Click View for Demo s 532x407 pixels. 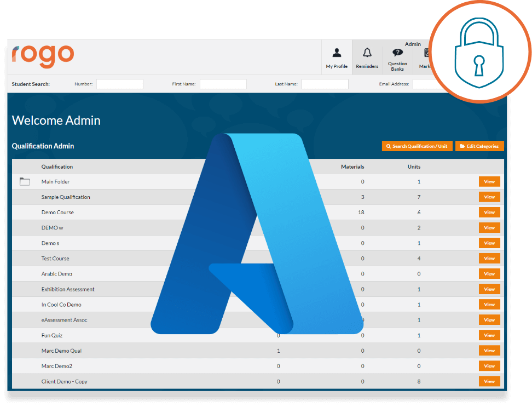coord(489,243)
